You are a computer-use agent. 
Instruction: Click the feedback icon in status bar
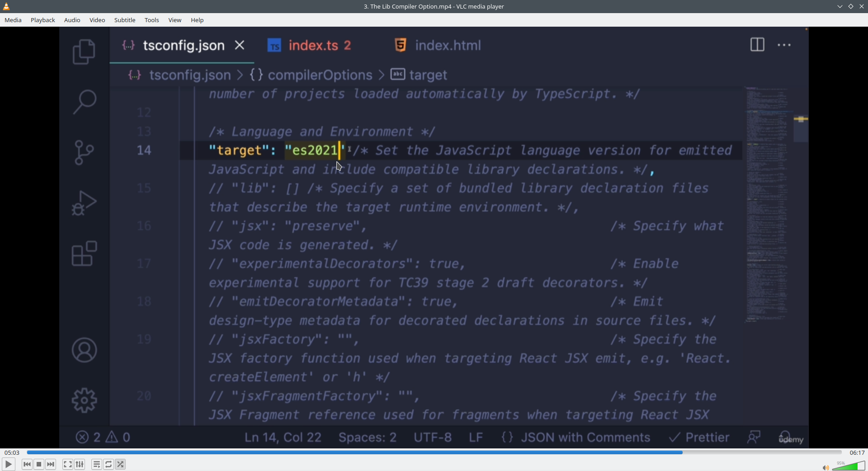[754, 437]
